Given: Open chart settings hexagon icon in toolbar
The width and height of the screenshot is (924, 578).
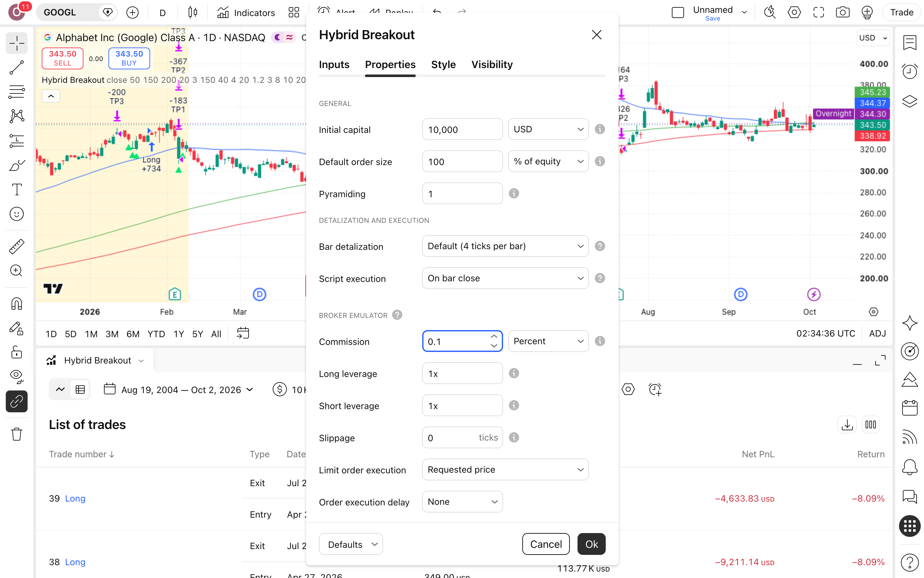Looking at the screenshot, I should pos(794,13).
